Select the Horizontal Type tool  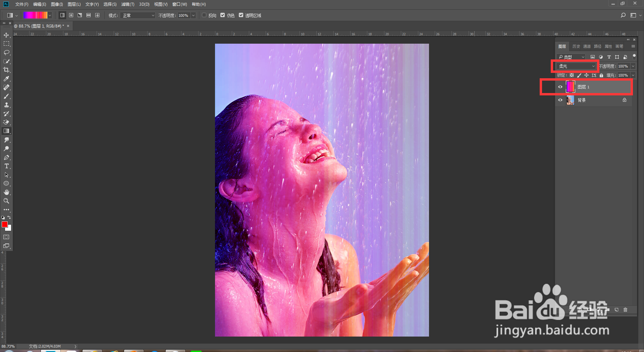point(6,166)
